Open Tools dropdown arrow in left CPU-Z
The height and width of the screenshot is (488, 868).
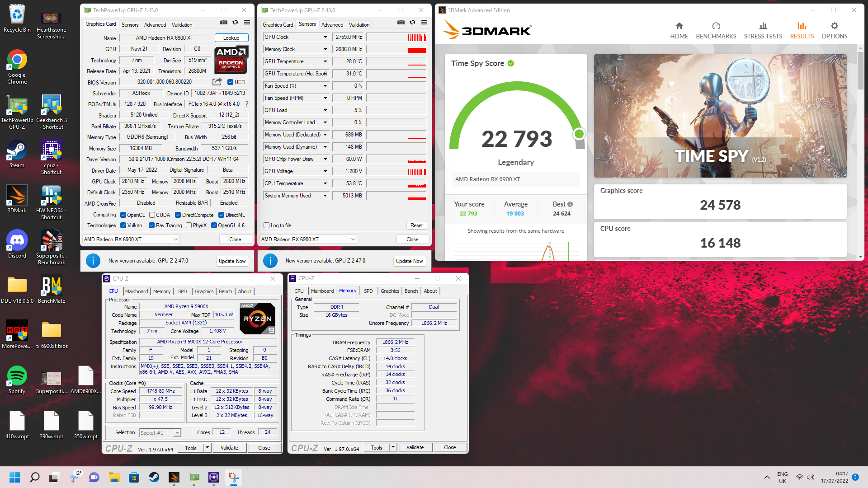coord(207,448)
